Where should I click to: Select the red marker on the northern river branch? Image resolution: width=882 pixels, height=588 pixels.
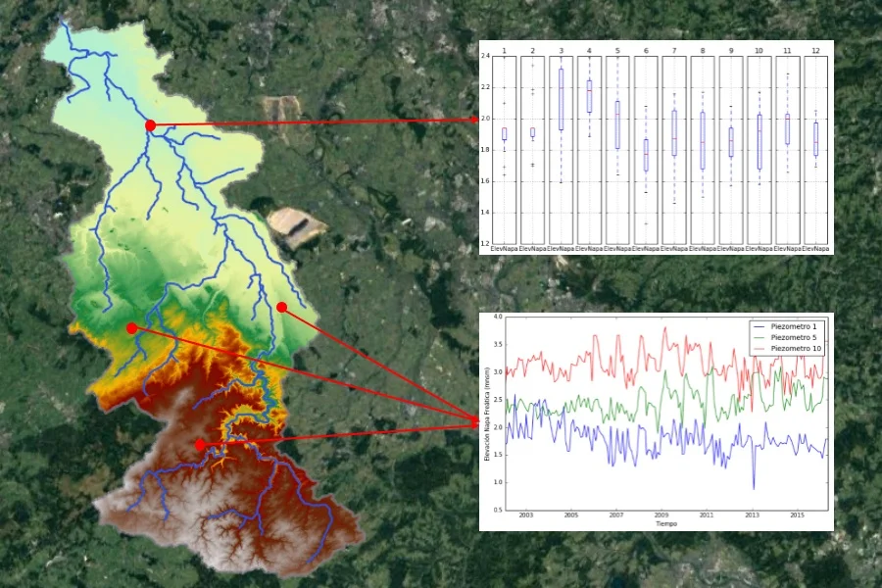[150, 125]
